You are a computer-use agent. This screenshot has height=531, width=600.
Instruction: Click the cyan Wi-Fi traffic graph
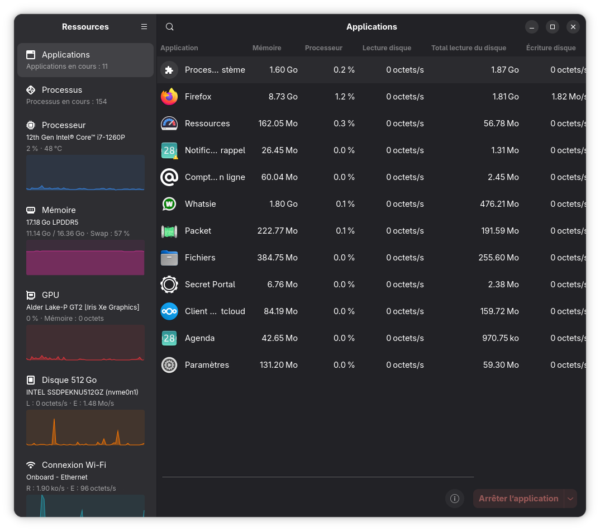85,506
